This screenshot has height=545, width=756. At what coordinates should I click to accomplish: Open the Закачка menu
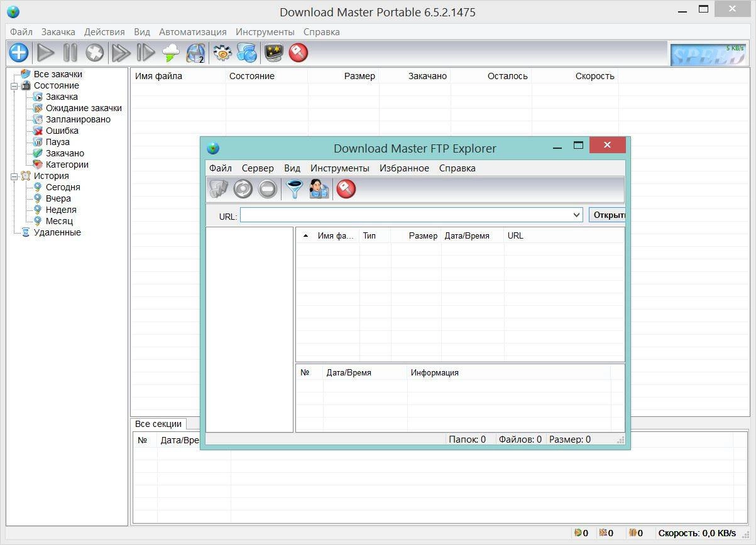coord(58,31)
